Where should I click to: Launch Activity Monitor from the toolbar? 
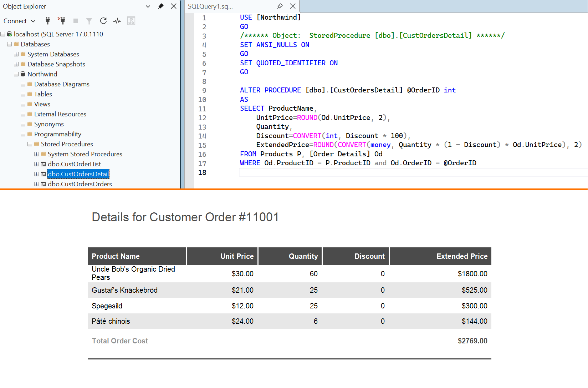117,21
